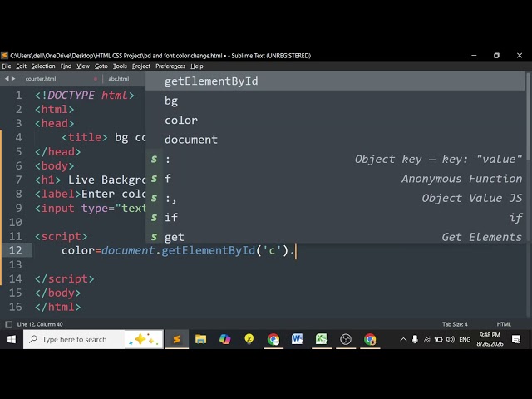Open the Help menu
Viewport: 532px width, 399px height.
(197, 66)
